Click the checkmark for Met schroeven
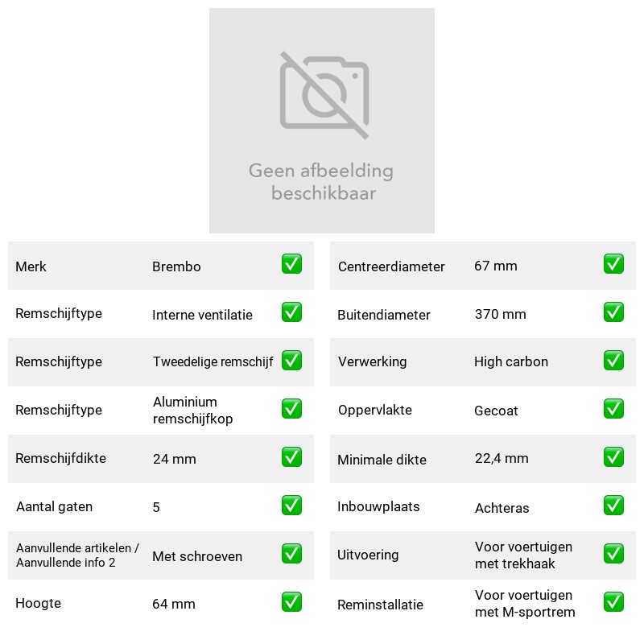The height and width of the screenshot is (644, 644). pos(291,554)
